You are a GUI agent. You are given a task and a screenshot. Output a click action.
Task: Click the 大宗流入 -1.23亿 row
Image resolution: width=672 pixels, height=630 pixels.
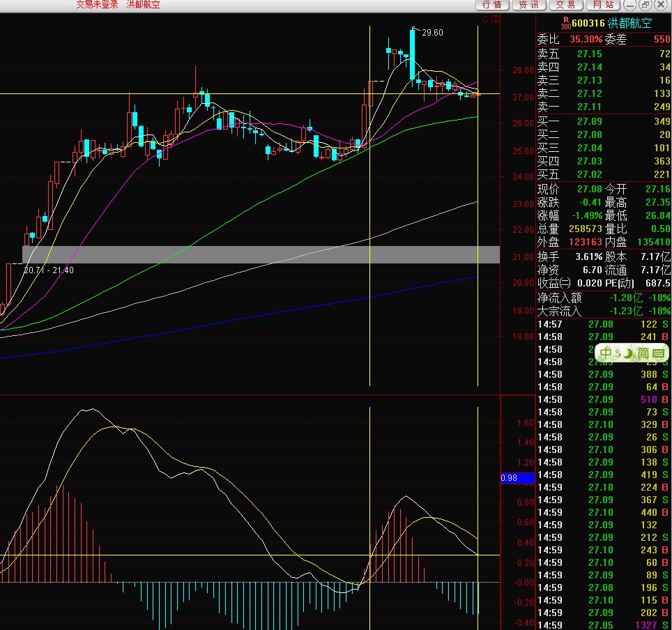coord(604,311)
